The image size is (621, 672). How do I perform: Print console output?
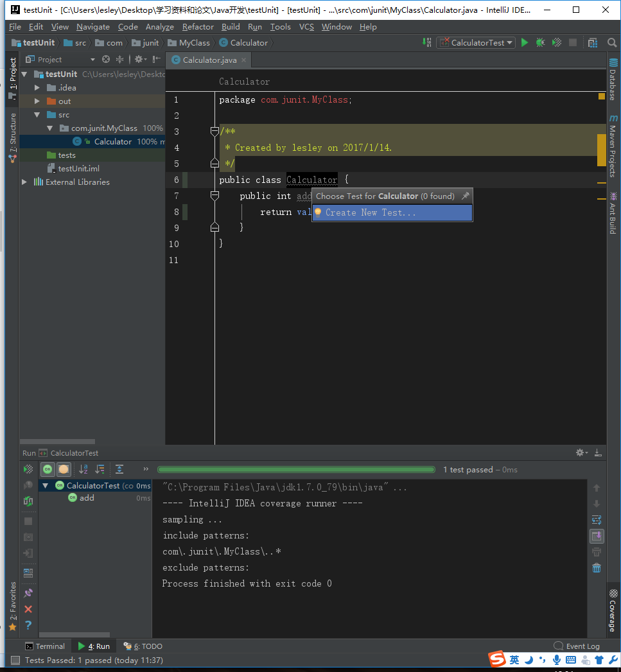(x=597, y=552)
